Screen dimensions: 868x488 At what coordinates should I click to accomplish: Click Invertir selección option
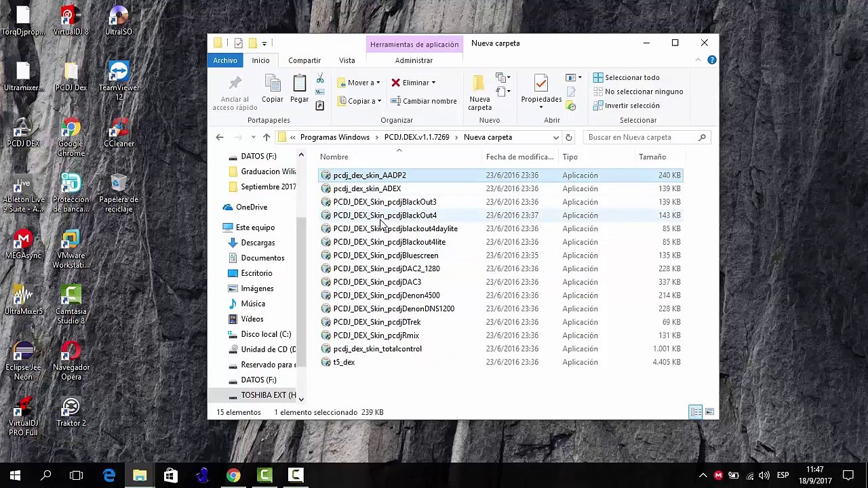[x=627, y=106]
